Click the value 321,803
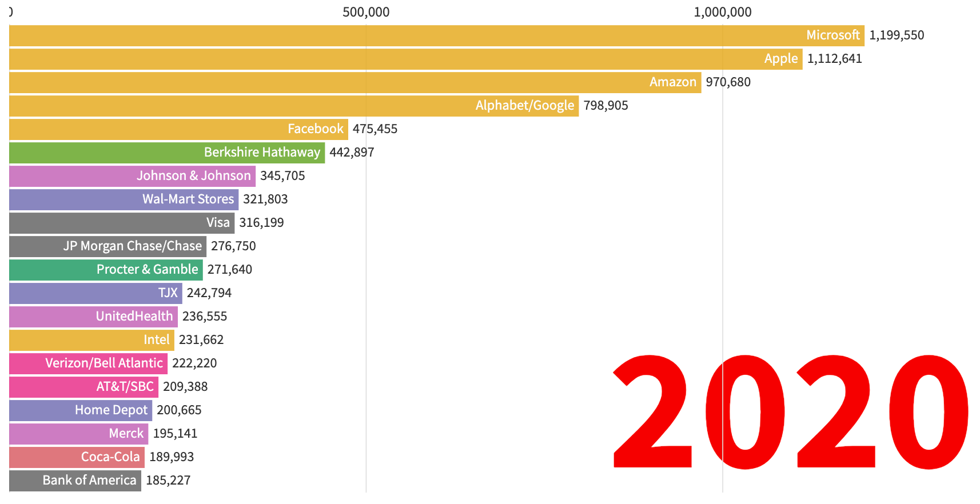The width and height of the screenshot is (980, 504). pos(265,199)
